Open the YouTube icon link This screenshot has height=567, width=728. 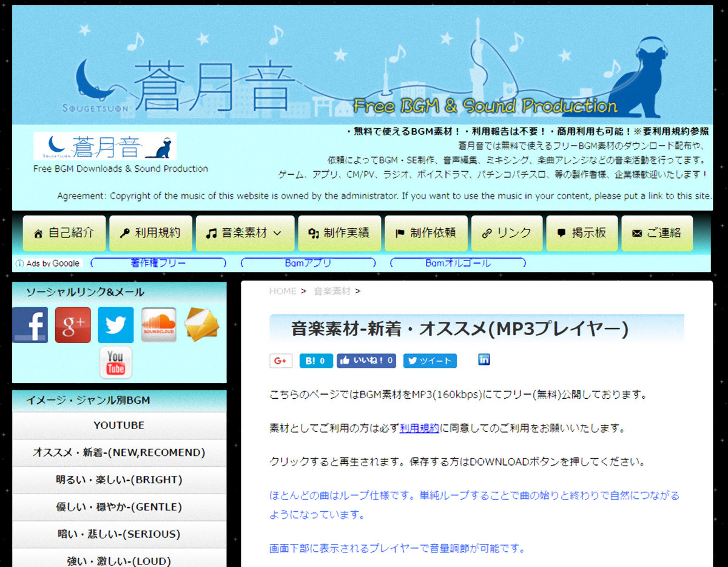[116, 363]
